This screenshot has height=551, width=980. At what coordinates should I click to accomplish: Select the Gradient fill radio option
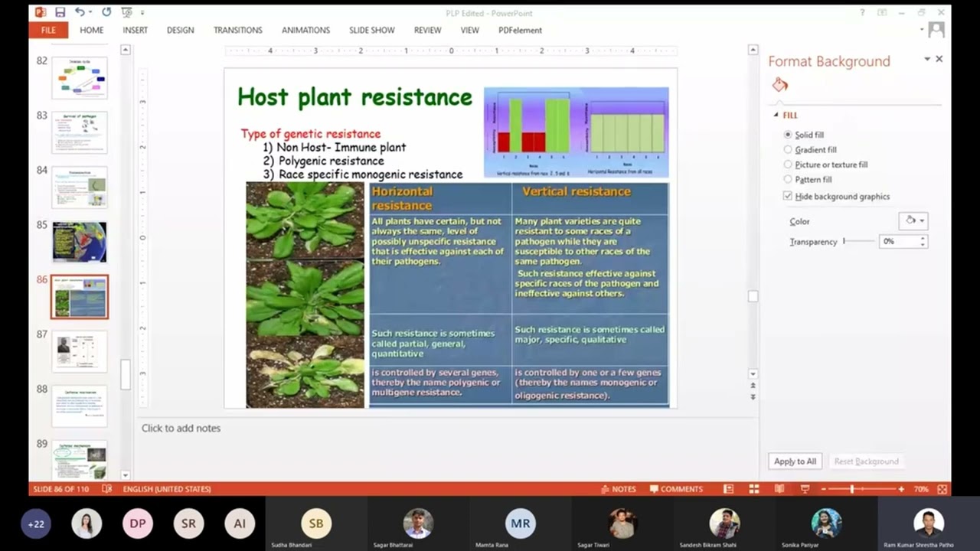point(788,150)
